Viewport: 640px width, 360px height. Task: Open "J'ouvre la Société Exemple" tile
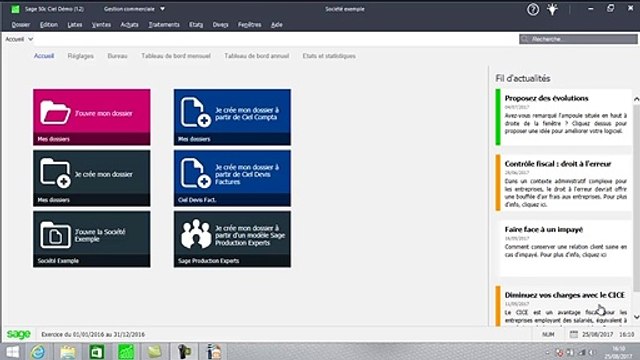pyautogui.click(x=92, y=239)
